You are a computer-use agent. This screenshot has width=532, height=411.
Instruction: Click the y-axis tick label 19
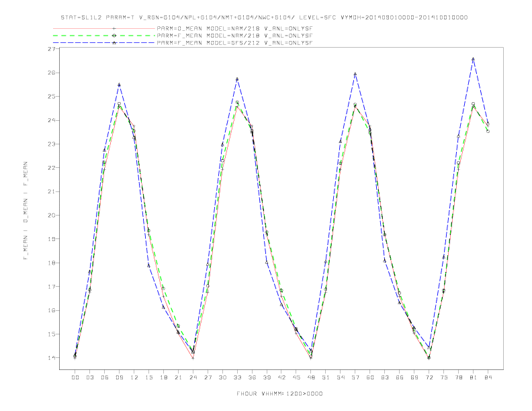(51, 239)
